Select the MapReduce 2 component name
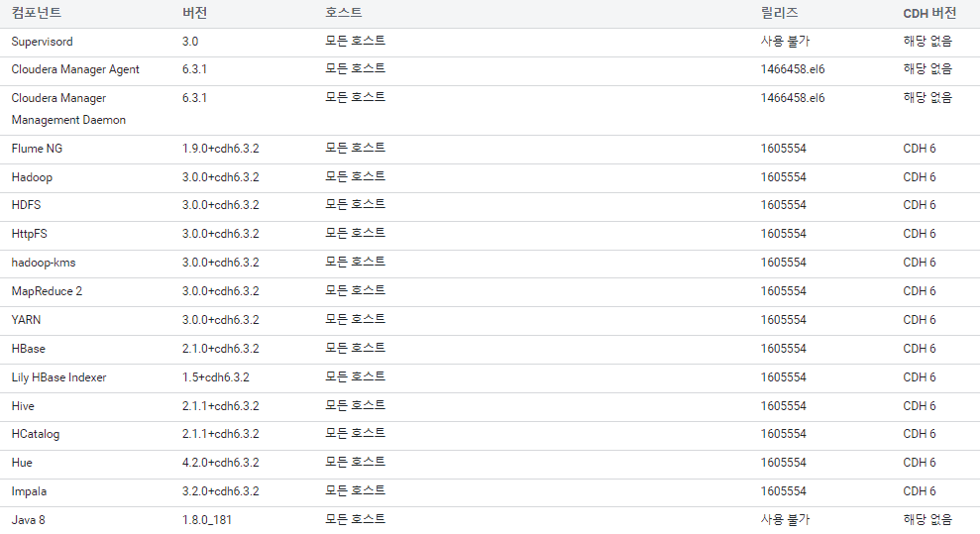This screenshot has height=534, width=980. 47,291
